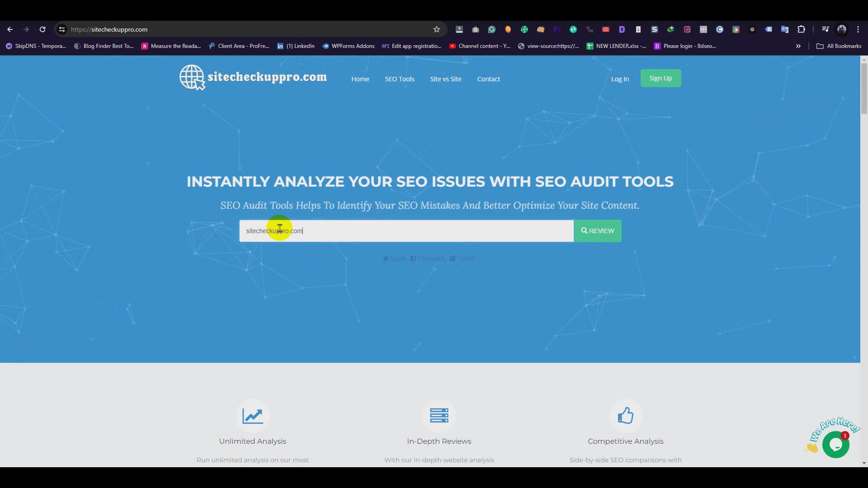Open the All Bookmarks dropdown
868x488 pixels.
839,46
